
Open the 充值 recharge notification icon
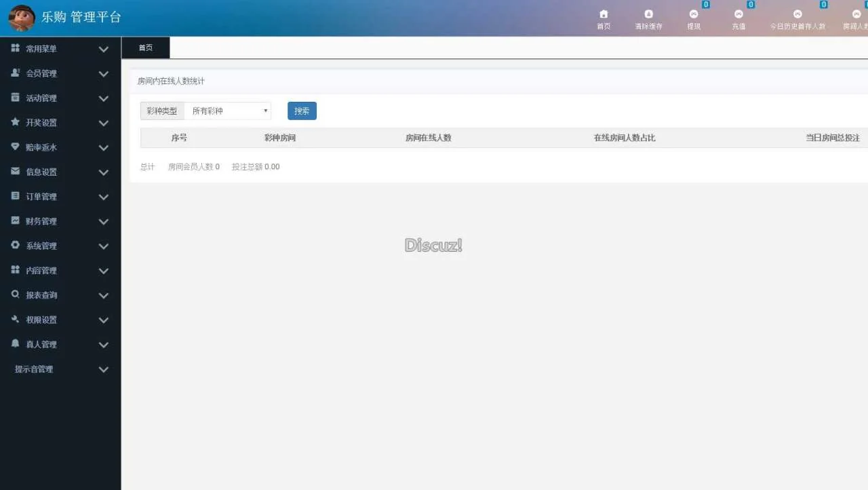738,14
